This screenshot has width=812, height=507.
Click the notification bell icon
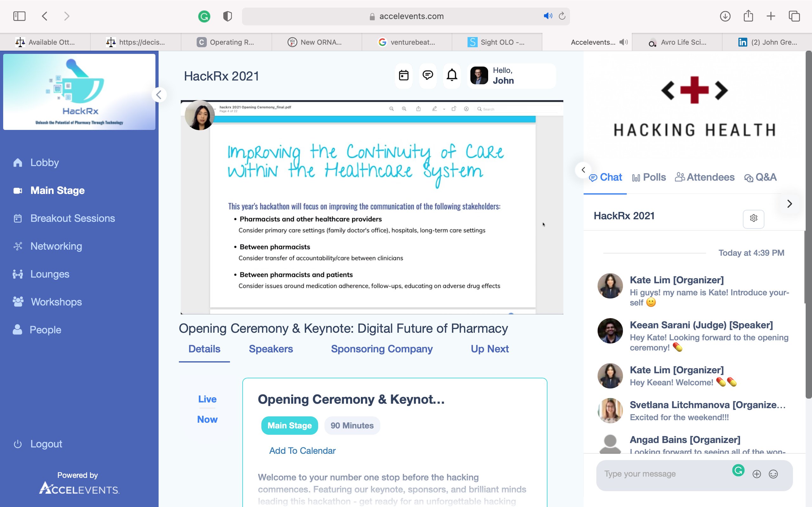[452, 75]
